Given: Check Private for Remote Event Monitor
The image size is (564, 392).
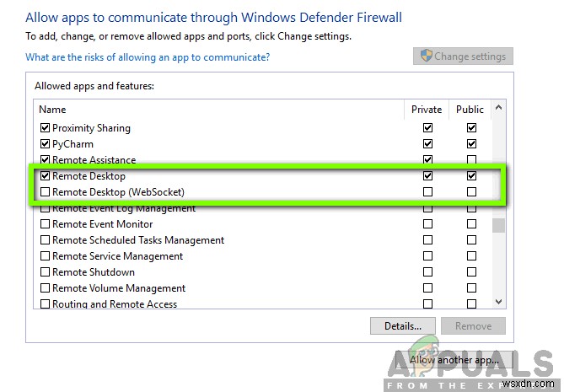Looking at the screenshot, I should pos(428,224).
